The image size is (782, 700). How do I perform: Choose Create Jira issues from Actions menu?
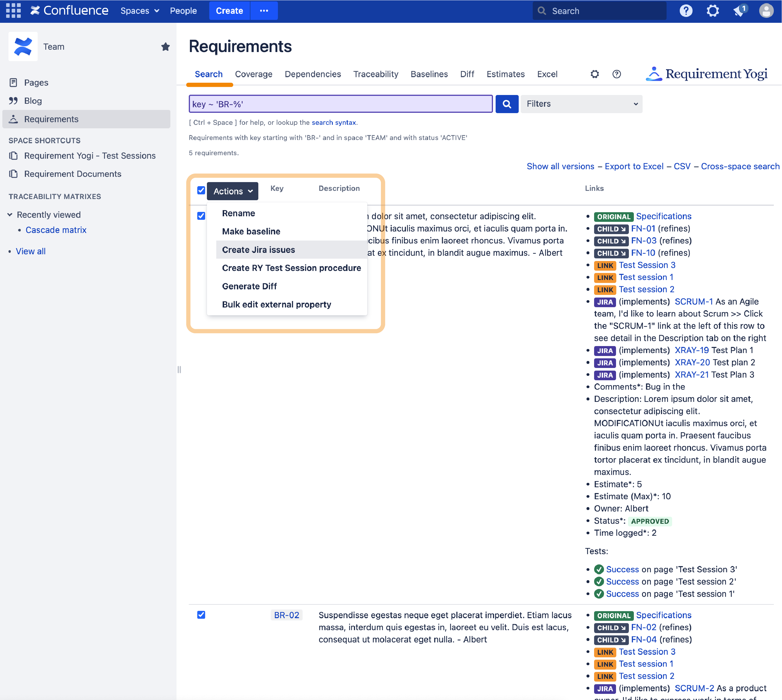258,250
